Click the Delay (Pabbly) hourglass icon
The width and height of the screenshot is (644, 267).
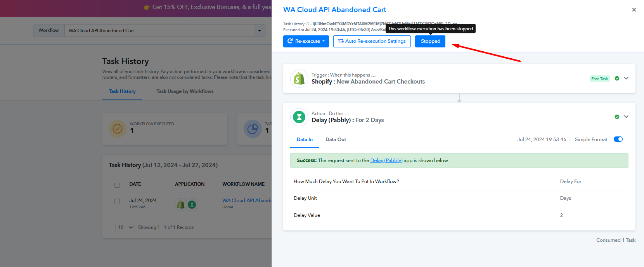pos(299,117)
